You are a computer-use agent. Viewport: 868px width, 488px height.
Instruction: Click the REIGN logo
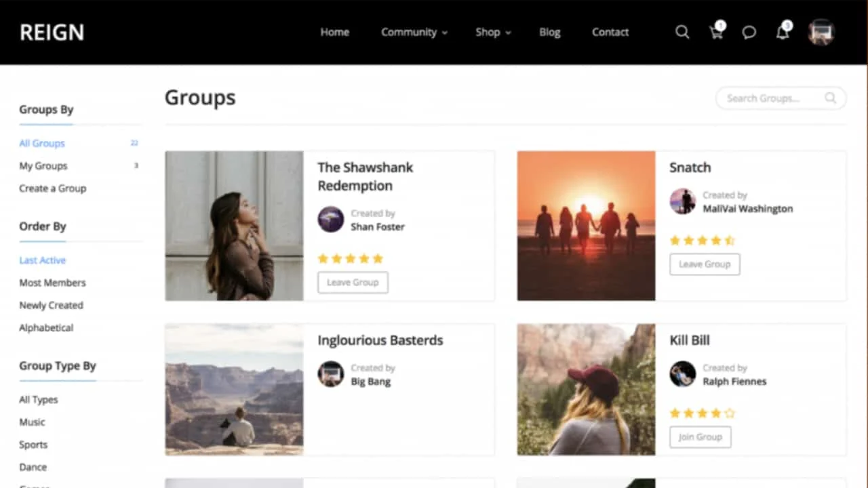click(x=52, y=32)
